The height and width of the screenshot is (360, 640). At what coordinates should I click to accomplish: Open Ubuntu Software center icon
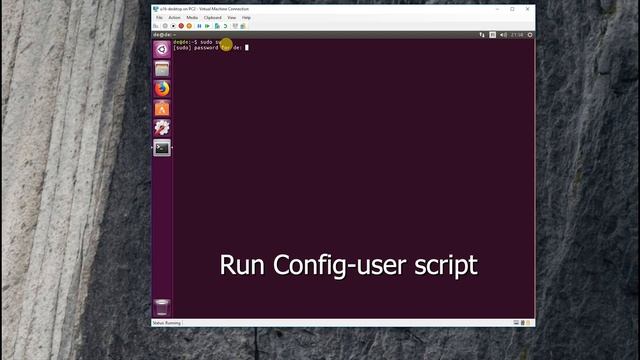tap(162, 109)
